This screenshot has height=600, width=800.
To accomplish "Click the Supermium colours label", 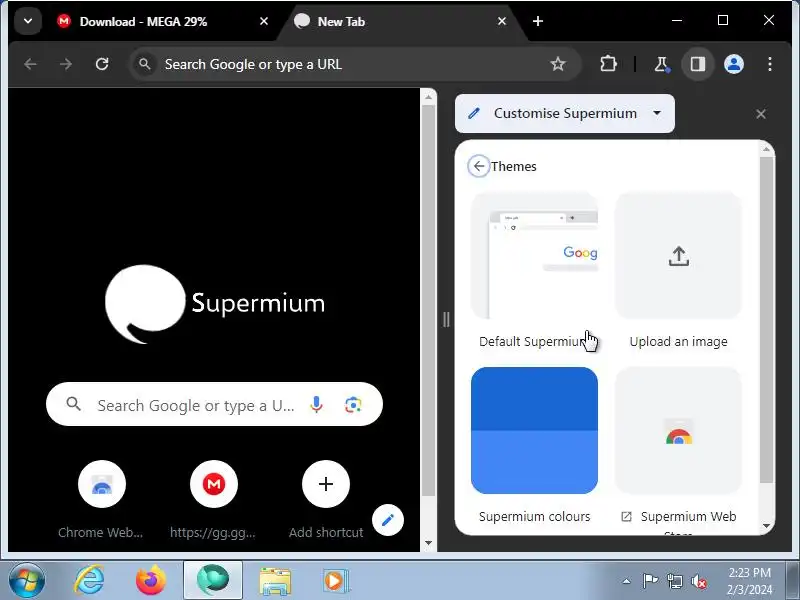I will [x=534, y=516].
